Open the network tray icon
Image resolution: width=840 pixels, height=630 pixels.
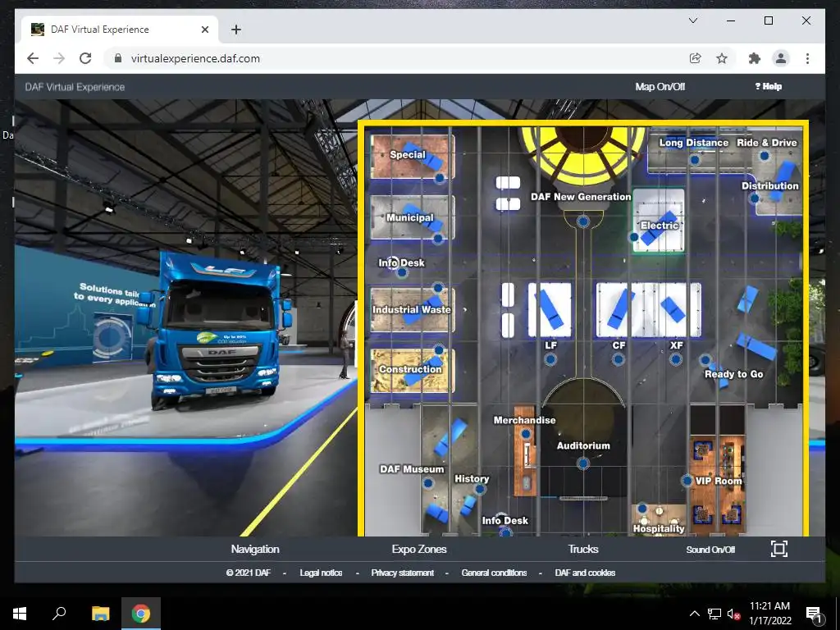pos(714,614)
